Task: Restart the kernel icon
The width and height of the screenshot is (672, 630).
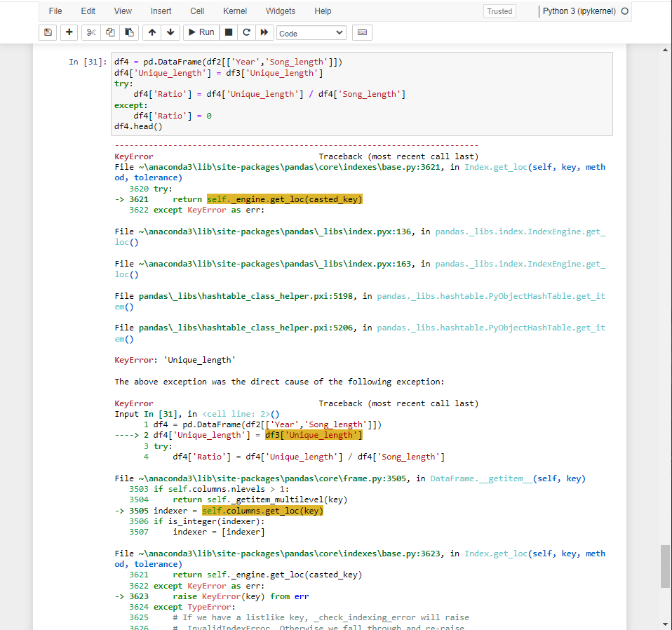Action: click(246, 32)
